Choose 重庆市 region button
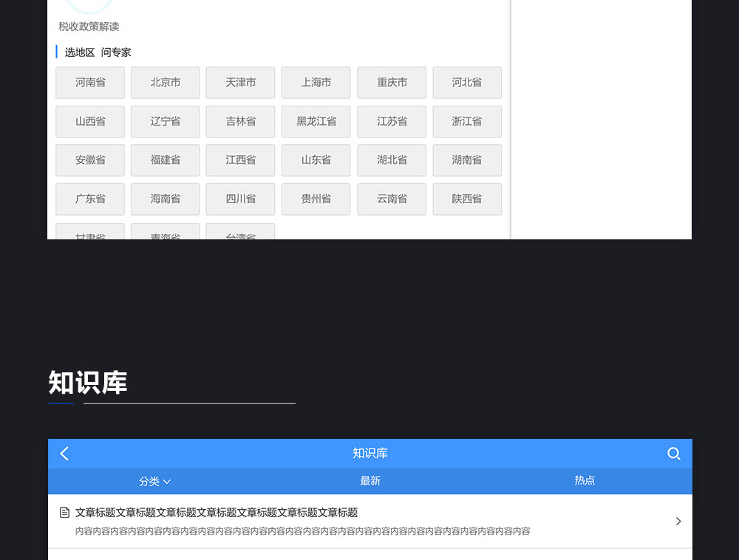Screen dimensions: 739x560 [392, 83]
